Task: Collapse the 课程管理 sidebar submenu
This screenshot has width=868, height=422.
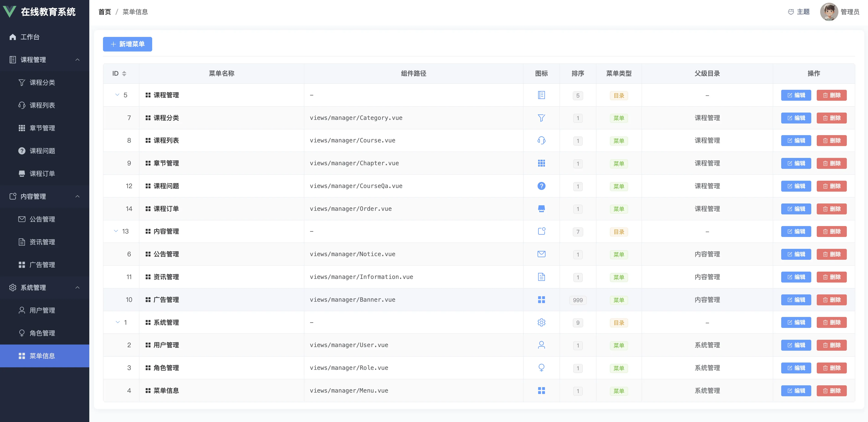Action: (x=77, y=60)
